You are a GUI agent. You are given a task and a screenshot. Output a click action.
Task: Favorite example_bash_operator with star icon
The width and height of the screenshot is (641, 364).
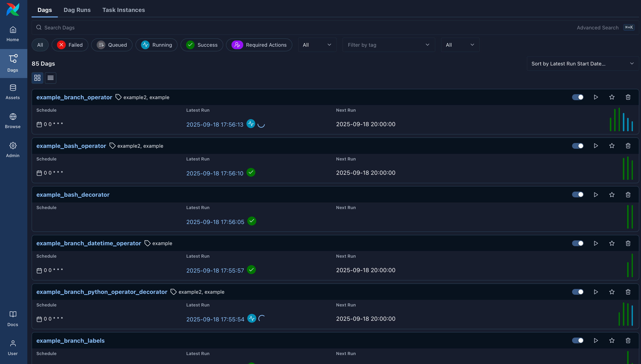pos(612,146)
